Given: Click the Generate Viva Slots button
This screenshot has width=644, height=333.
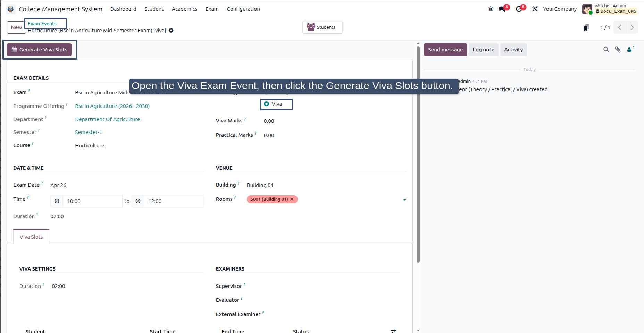Looking at the screenshot, I should [40, 50].
